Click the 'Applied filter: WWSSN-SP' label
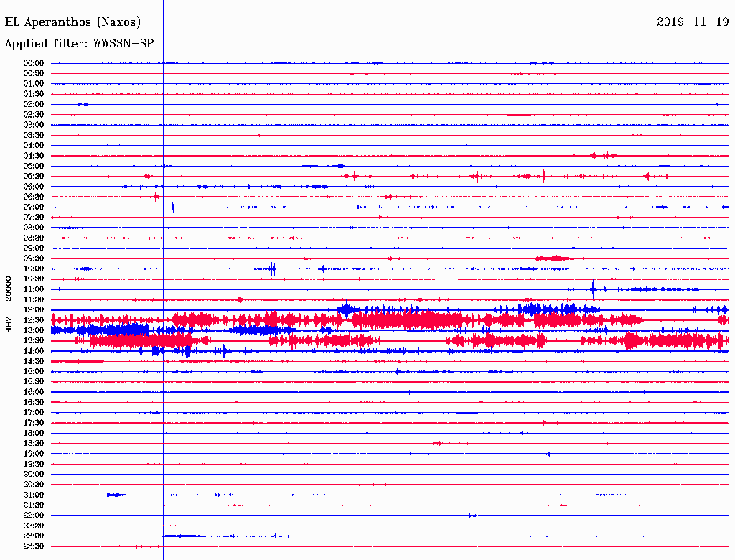 click(x=79, y=44)
